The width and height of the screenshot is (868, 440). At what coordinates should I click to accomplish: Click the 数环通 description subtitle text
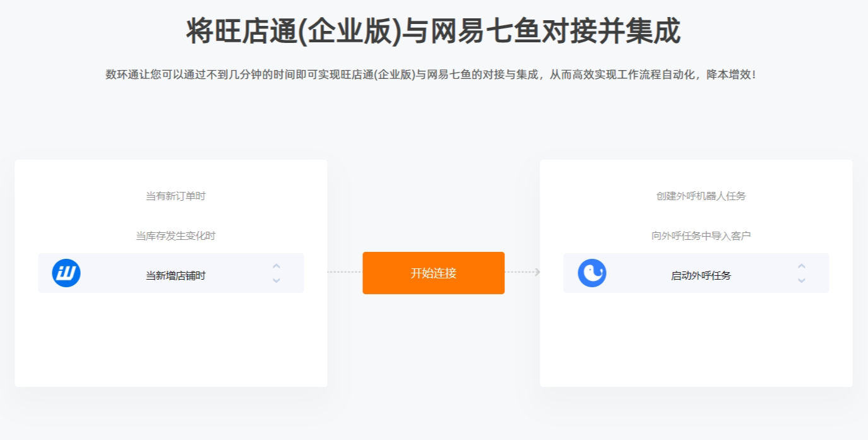click(431, 74)
